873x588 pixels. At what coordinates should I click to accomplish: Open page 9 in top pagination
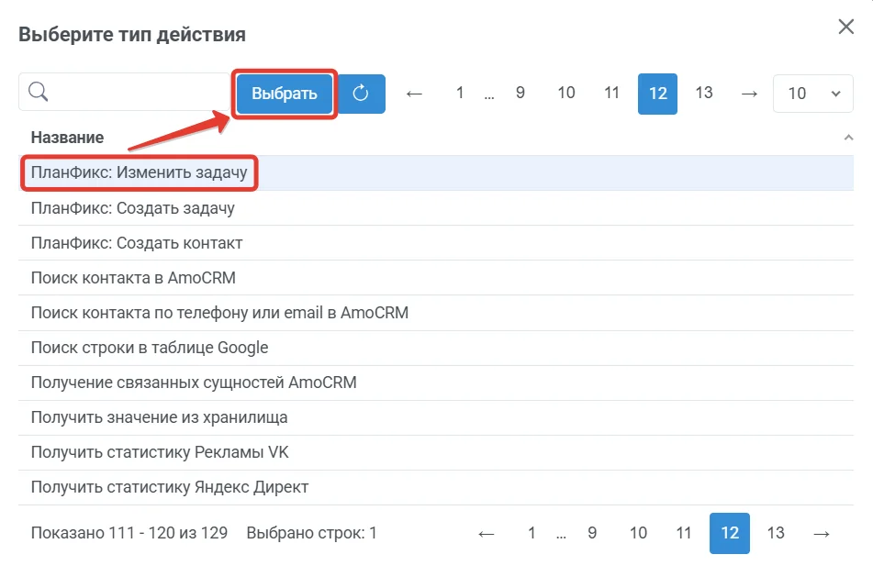(520, 93)
